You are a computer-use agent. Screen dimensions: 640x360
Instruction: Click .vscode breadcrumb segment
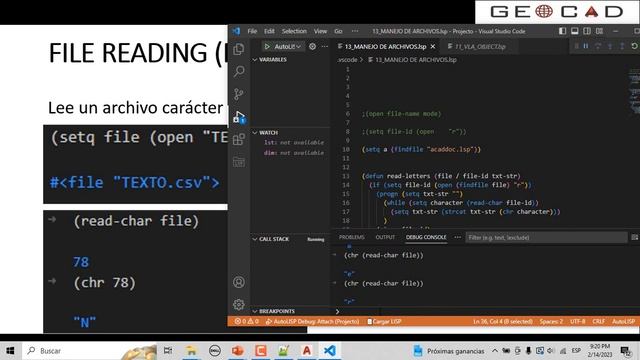(347, 60)
